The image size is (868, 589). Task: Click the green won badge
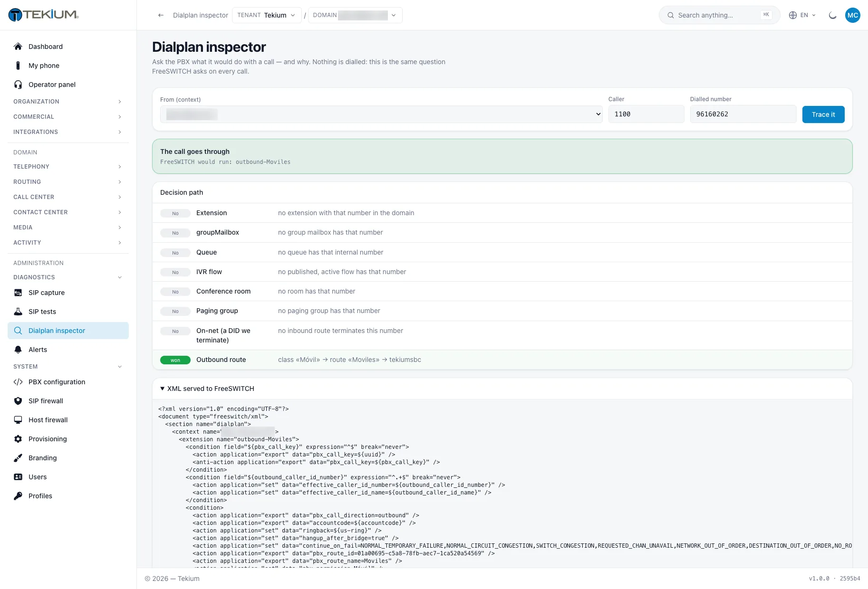[x=175, y=360]
